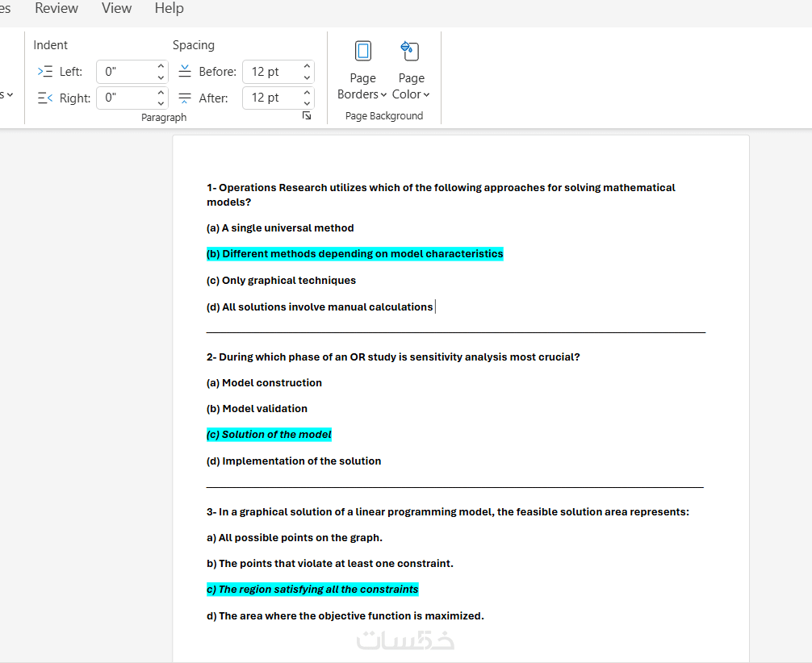Increase Spacing After with up arrow
812x663 pixels.
coord(307,92)
